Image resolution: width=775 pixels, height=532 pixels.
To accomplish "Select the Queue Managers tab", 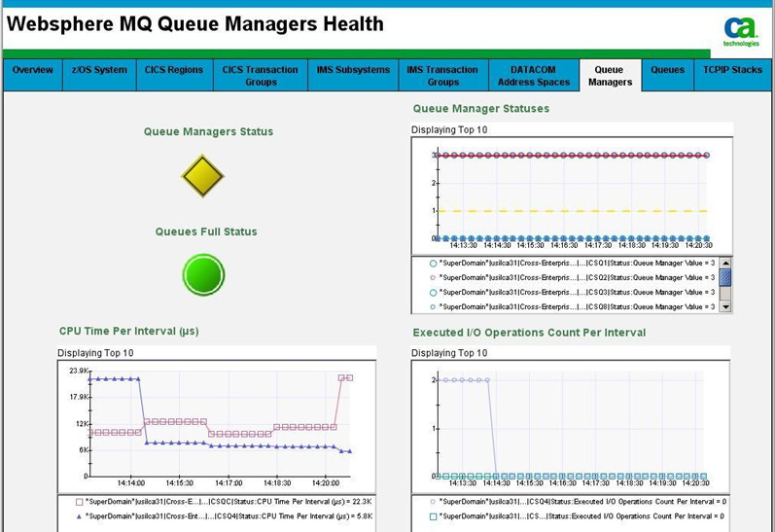I will (610, 76).
